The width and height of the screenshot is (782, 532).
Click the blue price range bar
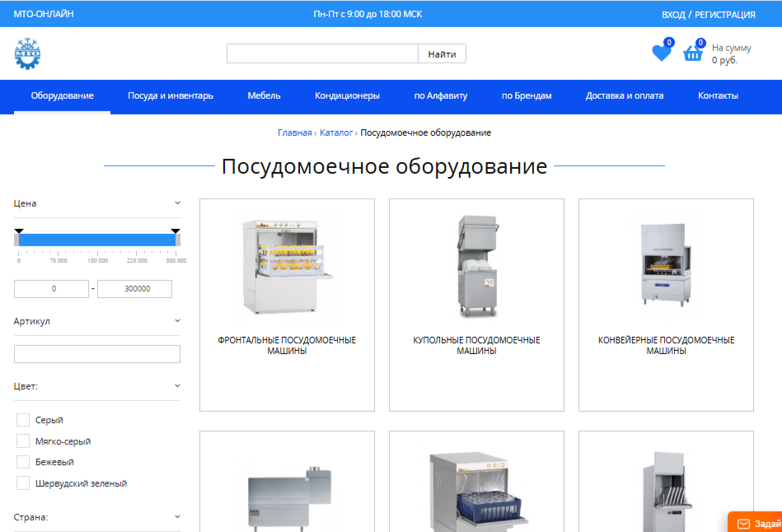click(x=97, y=240)
